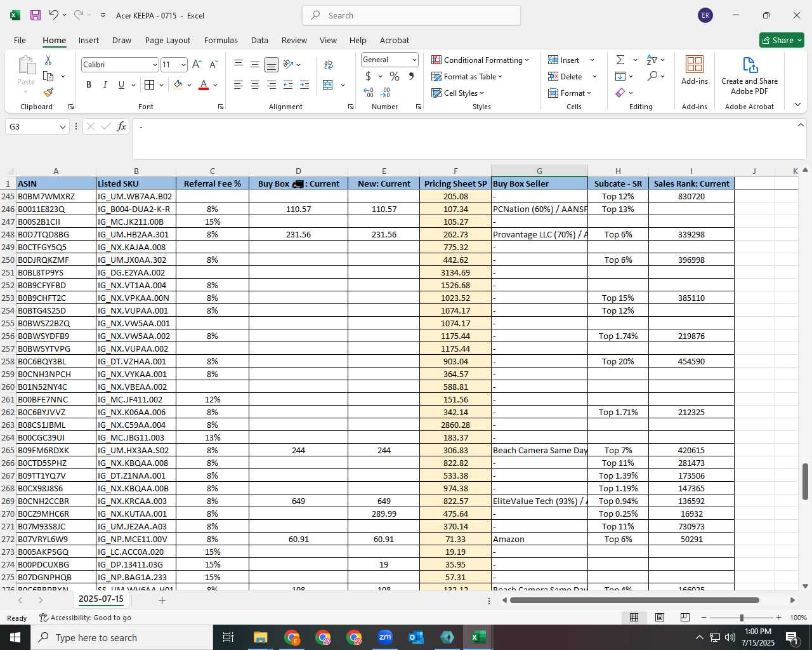812x650 pixels.
Task: Switch to the Data tab
Action: pyautogui.click(x=259, y=40)
